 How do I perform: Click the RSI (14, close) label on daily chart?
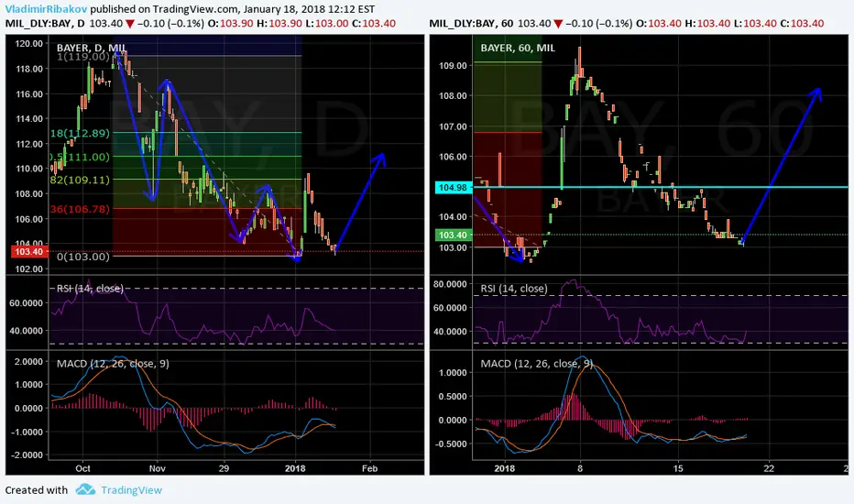pyautogui.click(x=90, y=289)
